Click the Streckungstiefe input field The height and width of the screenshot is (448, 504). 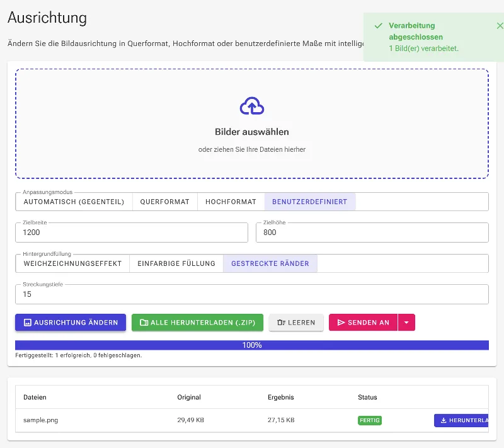pyautogui.click(x=252, y=294)
